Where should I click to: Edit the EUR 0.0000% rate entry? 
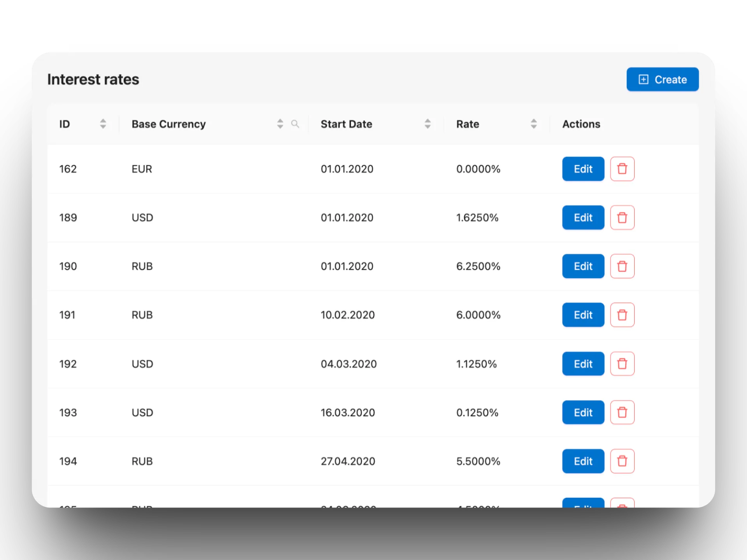pyautogui.click(x=583, y=169)
